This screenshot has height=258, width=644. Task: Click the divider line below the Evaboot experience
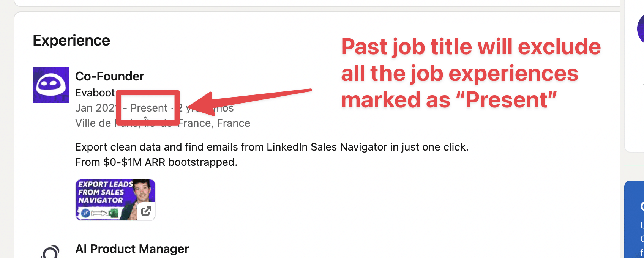point(319,229)
